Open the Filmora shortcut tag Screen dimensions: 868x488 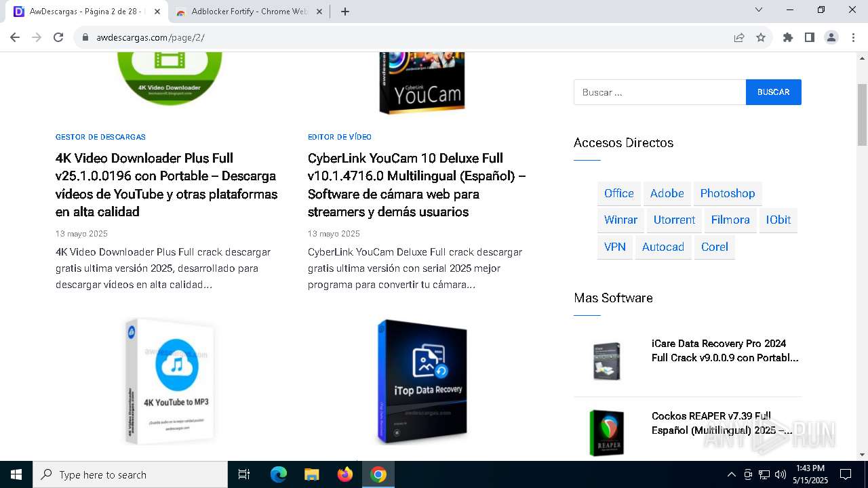[730, 220]
